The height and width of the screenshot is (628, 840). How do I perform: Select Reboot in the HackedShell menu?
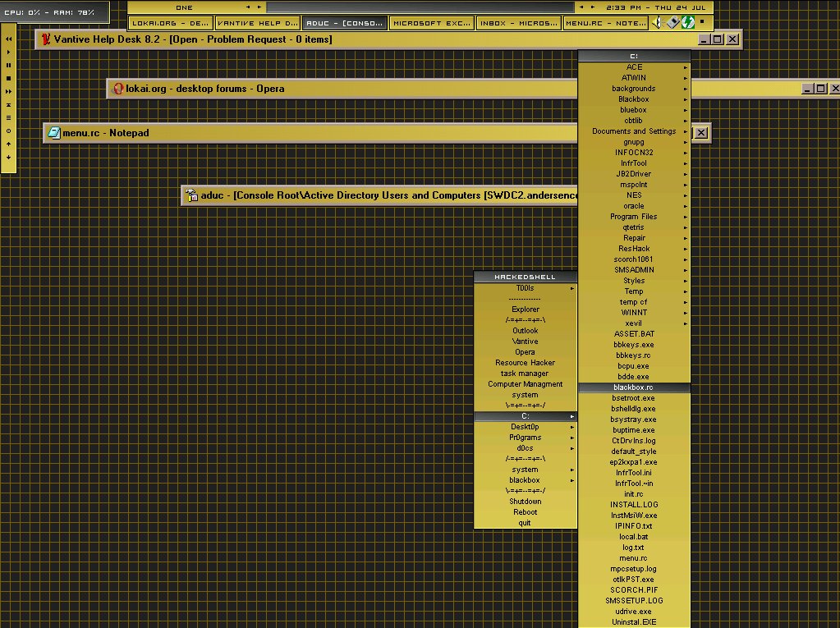click(x=525, y=512)
